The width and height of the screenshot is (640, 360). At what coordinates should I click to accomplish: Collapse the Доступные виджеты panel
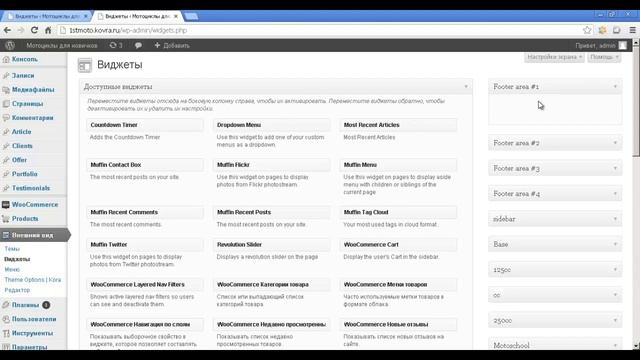(x=466, y=87)
